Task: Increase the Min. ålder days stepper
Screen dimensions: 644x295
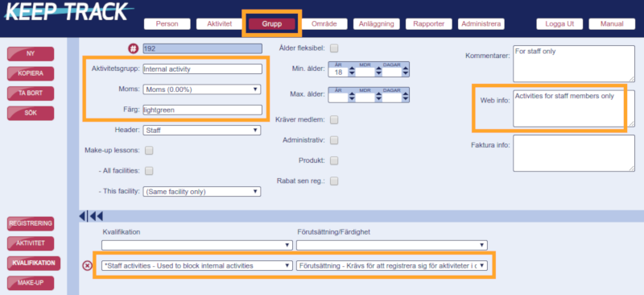Action: point(406,69)
